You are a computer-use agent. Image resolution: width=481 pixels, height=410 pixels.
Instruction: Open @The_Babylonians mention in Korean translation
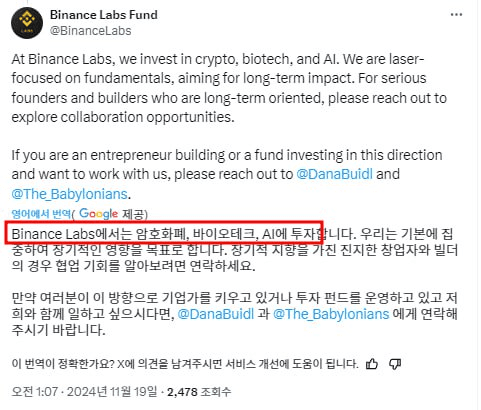click(331, 314)
